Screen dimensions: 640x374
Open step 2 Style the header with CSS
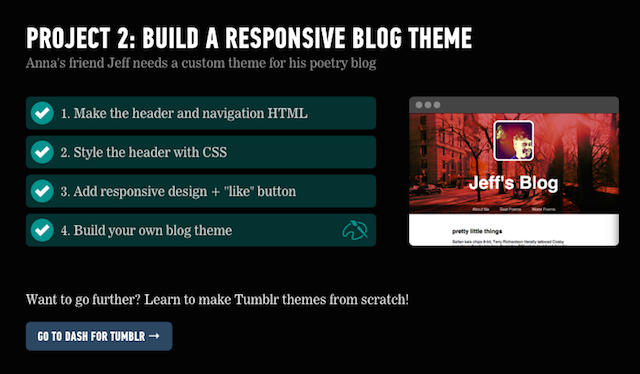[x=201, y=152]
